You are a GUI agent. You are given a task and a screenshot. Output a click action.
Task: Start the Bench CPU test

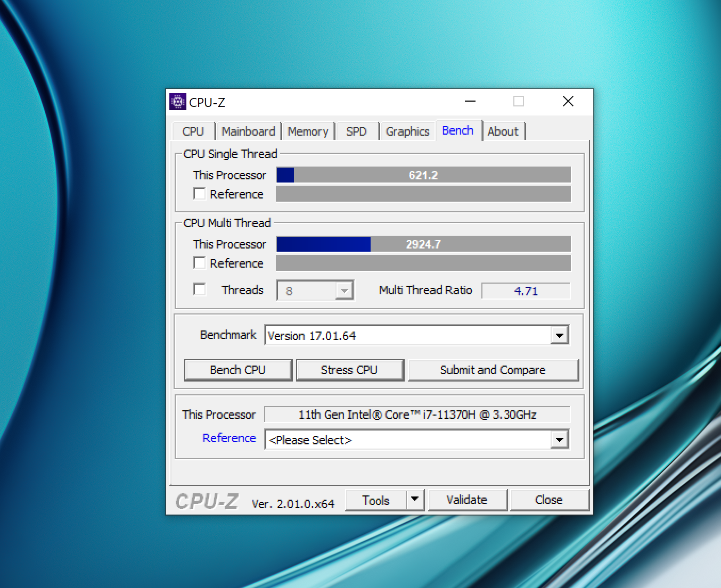point(238,370)
